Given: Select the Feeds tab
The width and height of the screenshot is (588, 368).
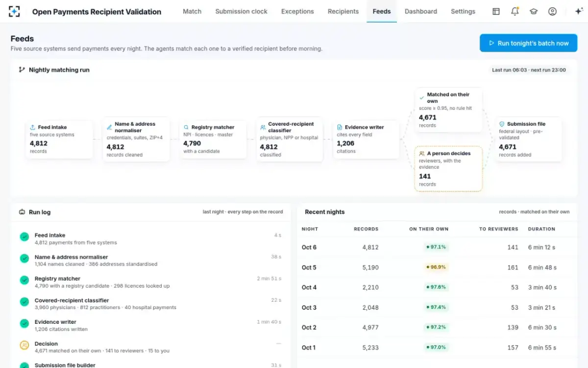Looking at the screenshot, I should point(382,11).
